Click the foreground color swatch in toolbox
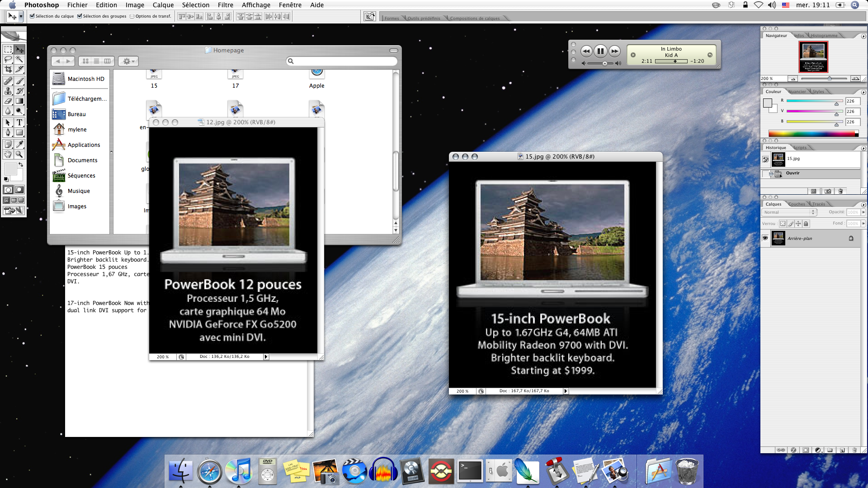 click(10, 169)
